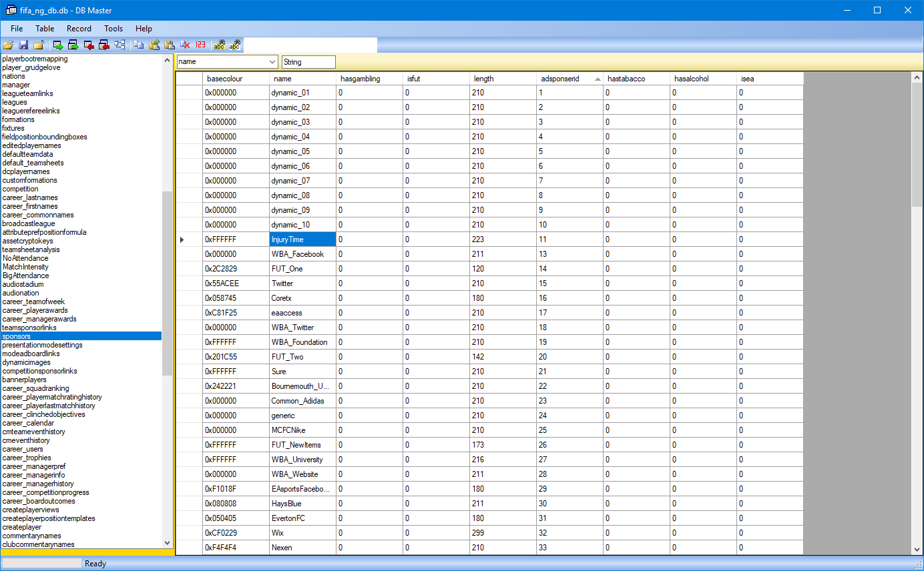Open the Tools menu

tap(113, 29)
